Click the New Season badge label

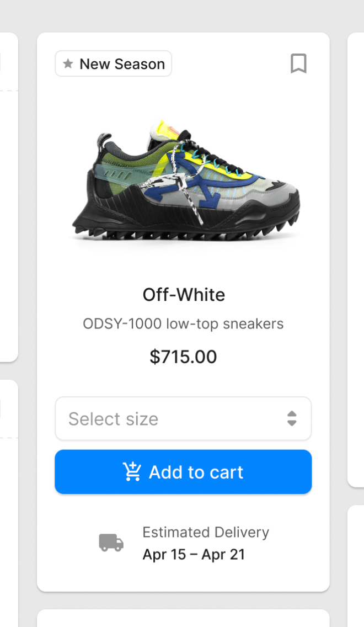coord(122,64)
